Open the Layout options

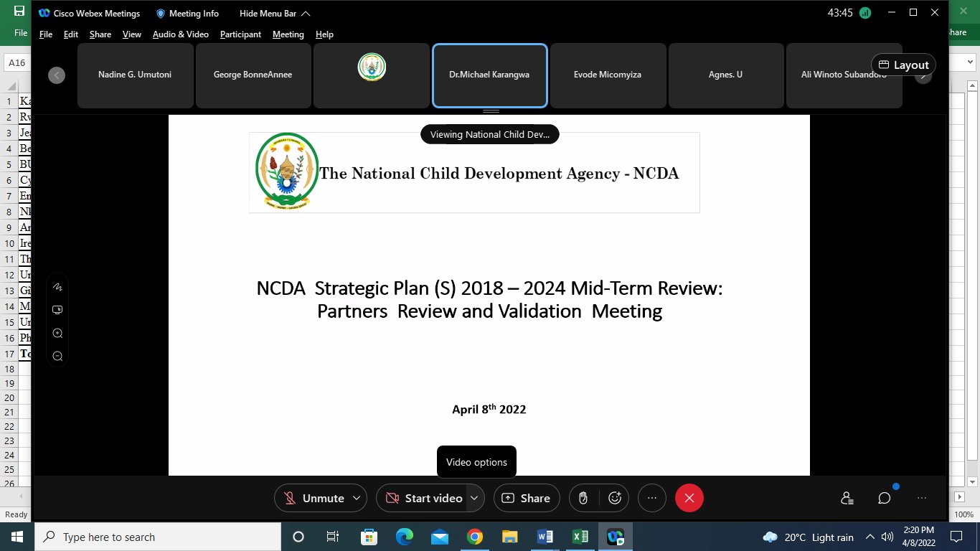click(903, 64)
